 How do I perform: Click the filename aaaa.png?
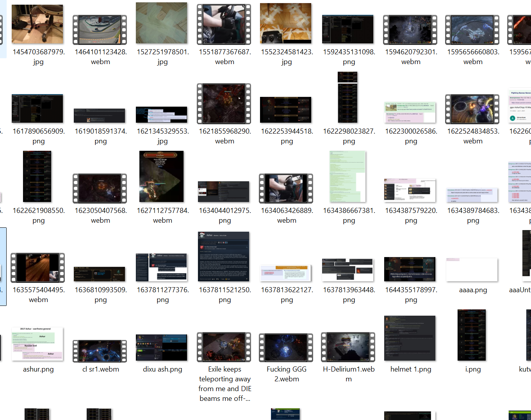473,290
